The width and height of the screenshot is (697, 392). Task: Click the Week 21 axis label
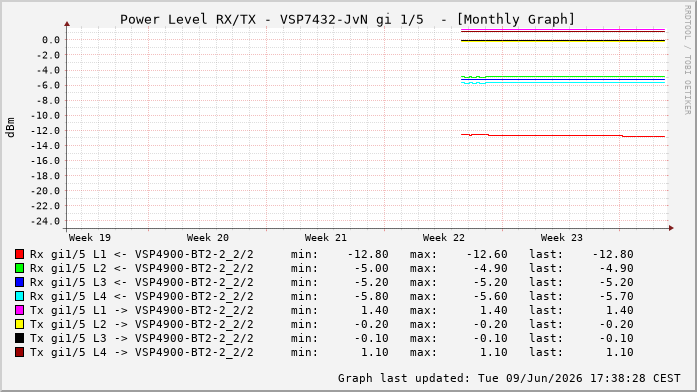click(325, 238)
